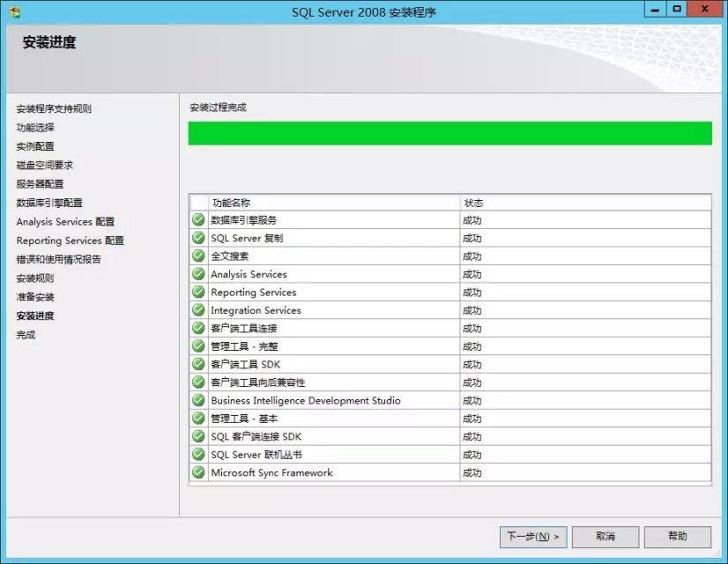Select 错误和使用情况报告 step in sidebar
The image size is (728, 564).
click(x=58, y=259)
